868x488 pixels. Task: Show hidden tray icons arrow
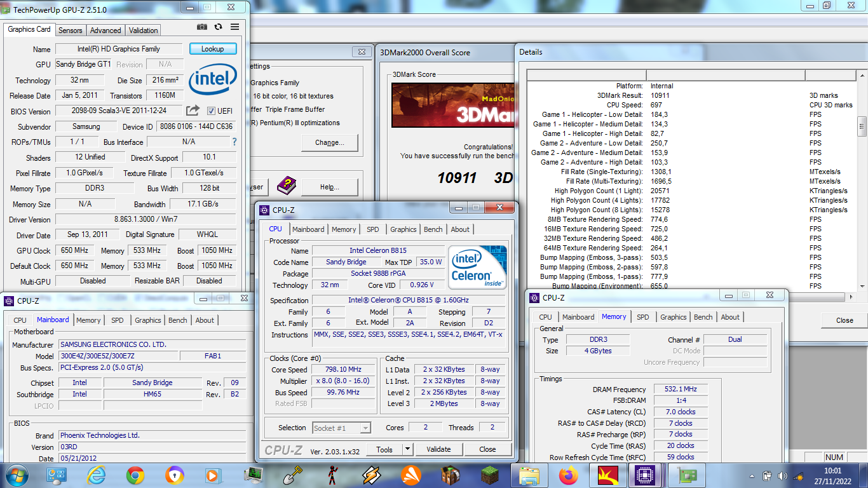tap(753, 475)
